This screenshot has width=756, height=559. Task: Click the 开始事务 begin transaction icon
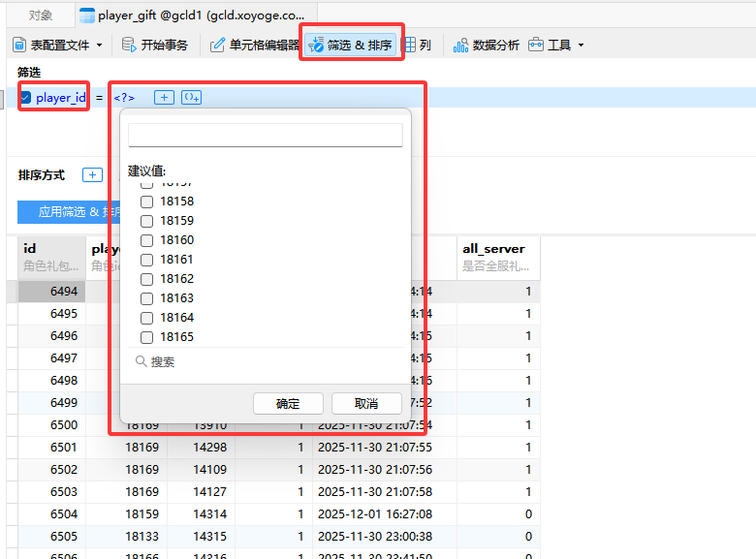(129, 45)
